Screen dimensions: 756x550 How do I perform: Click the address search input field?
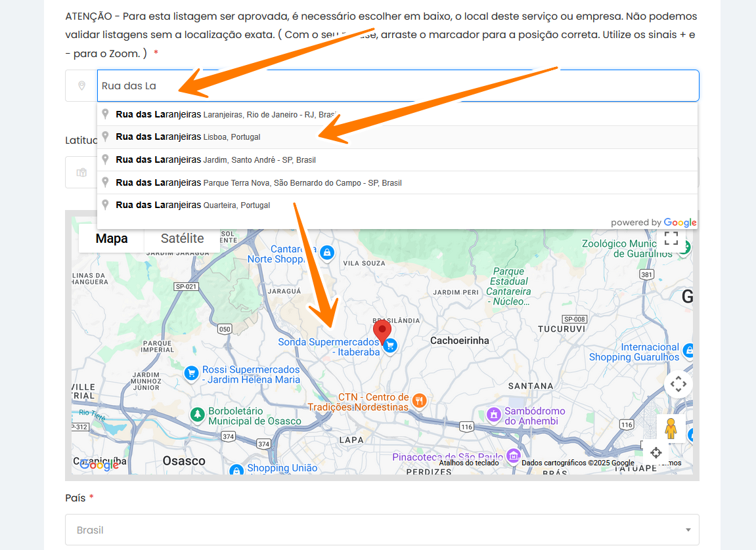[398, 86]
